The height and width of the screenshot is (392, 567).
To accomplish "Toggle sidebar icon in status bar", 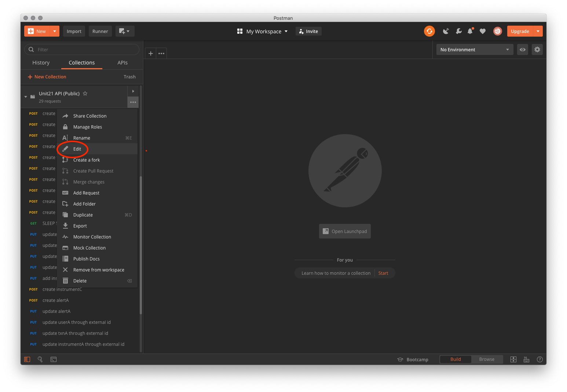I will pyautogui.click(x=27, y=359).
